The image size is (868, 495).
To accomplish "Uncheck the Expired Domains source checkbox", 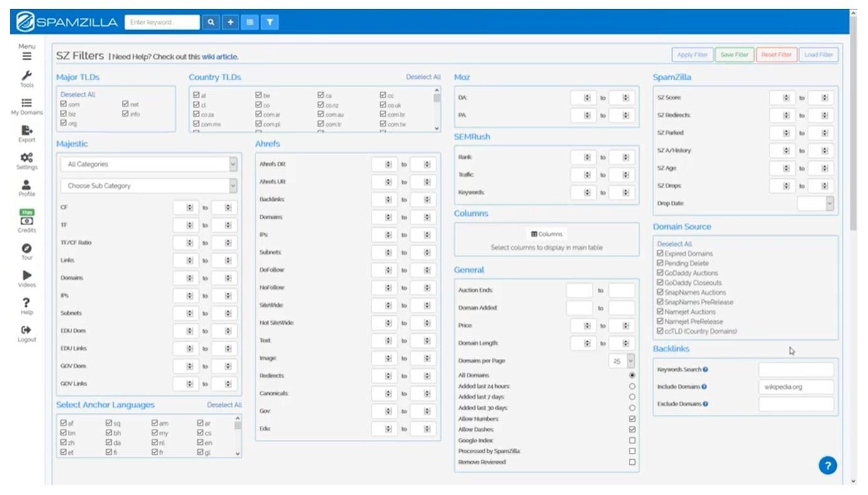I will tap(660, 253).
